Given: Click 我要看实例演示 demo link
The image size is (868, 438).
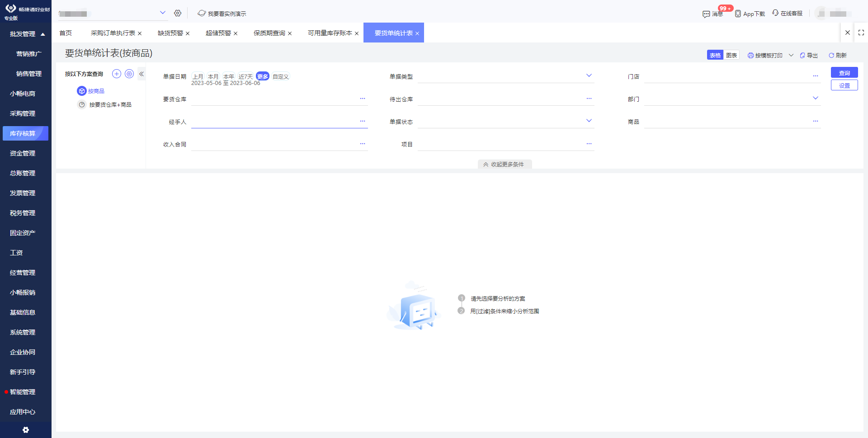Looking at the screenshot, I should [x=222, y=14].
